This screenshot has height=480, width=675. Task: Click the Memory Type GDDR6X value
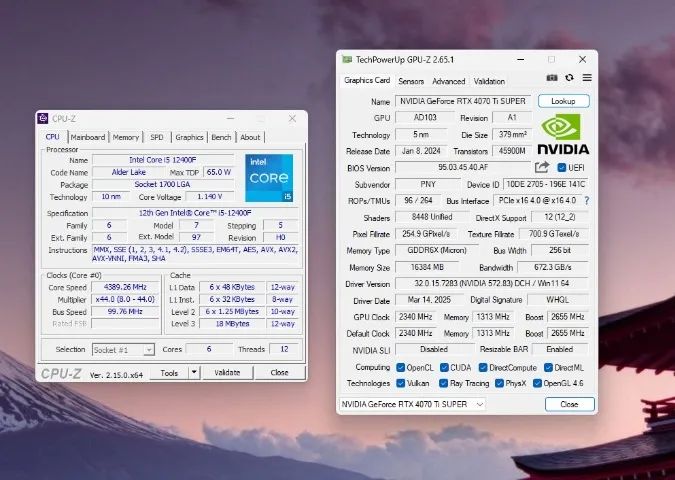pyautogui.click(x=437, y=250)
